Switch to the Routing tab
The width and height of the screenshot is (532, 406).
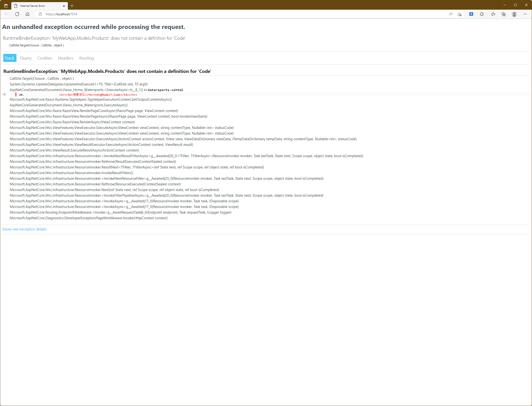[86, 58]
